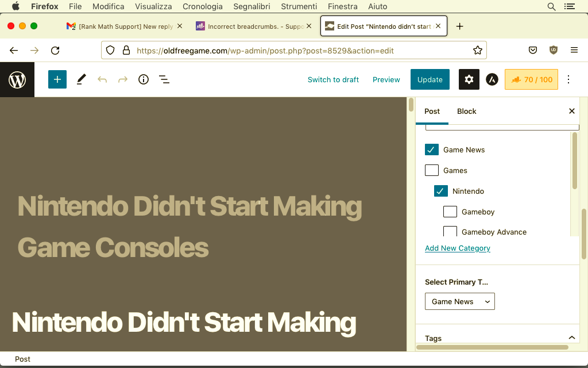Screen dimensions: 588x368
Task: Switch to the Post sidebar tab
Action: coord(432,111)
